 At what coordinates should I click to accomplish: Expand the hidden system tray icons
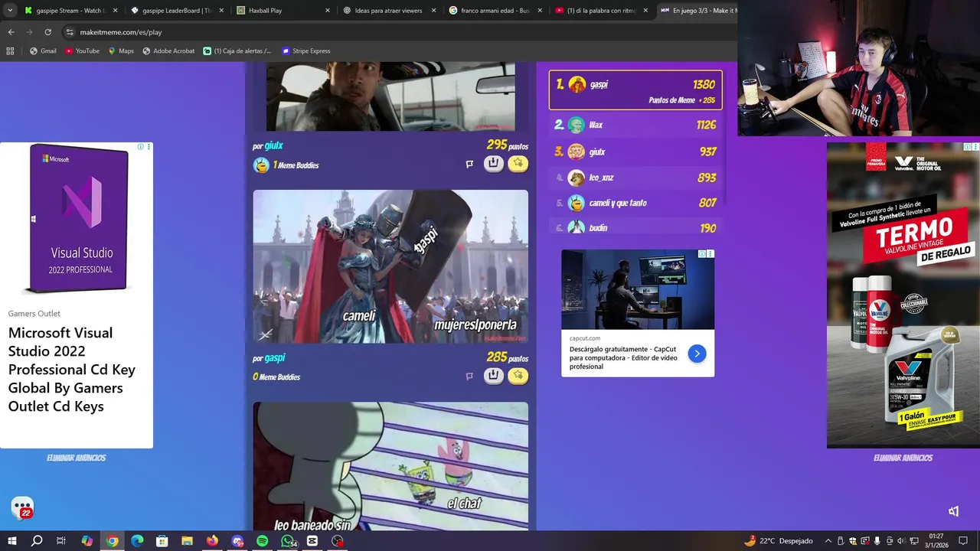click(x=828, y=541)
